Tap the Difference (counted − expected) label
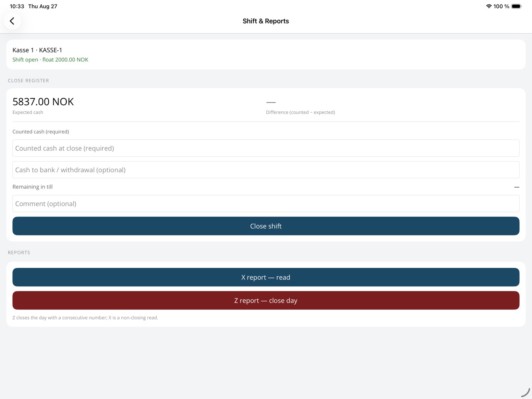 (x=300, y=112)
